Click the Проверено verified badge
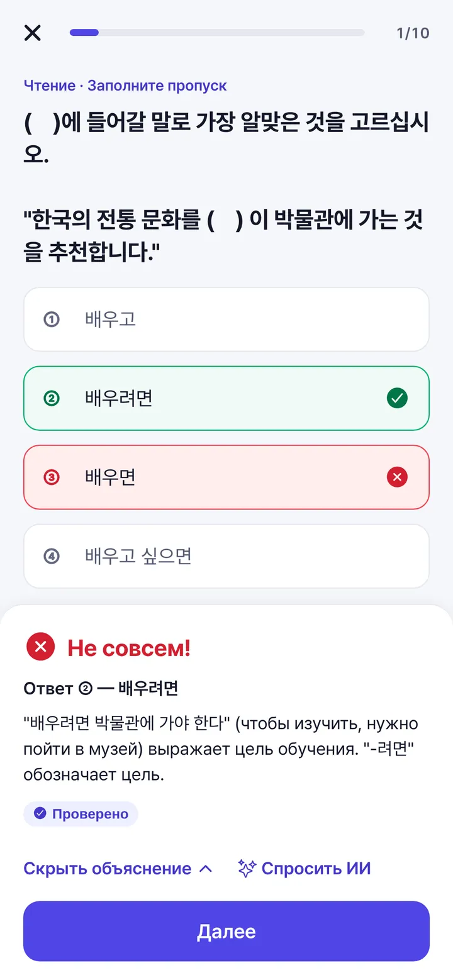 tap(81, 814)
